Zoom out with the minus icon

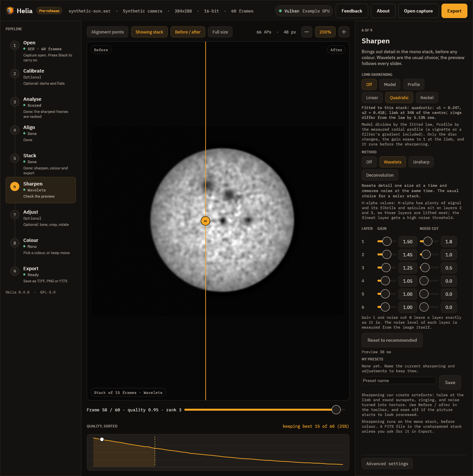pyautogui.click(x=306, y=32)
